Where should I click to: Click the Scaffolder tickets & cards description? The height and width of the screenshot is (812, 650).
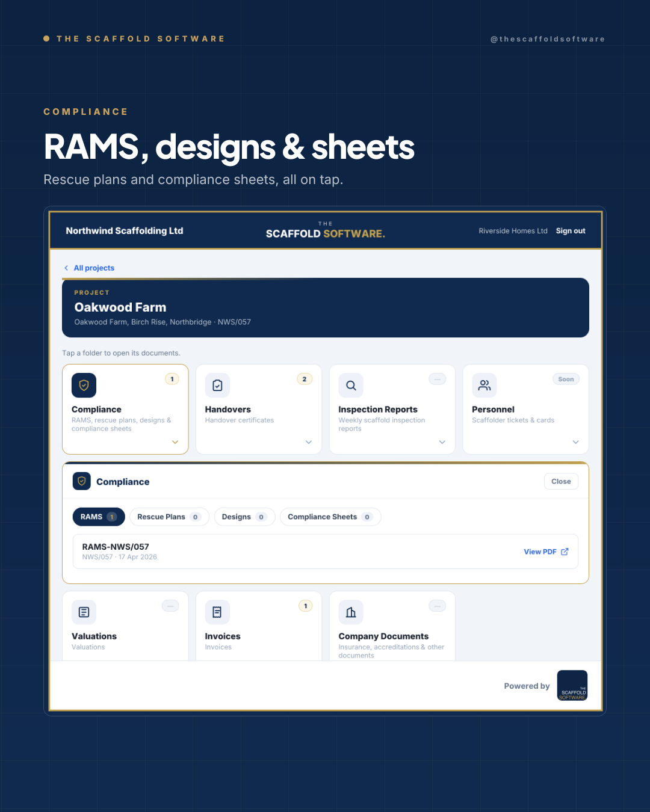[513, 420]
